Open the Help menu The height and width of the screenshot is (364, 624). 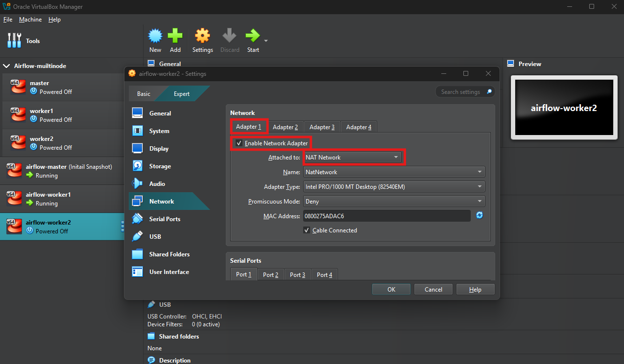pyautogui.click(x=55, y=20)
